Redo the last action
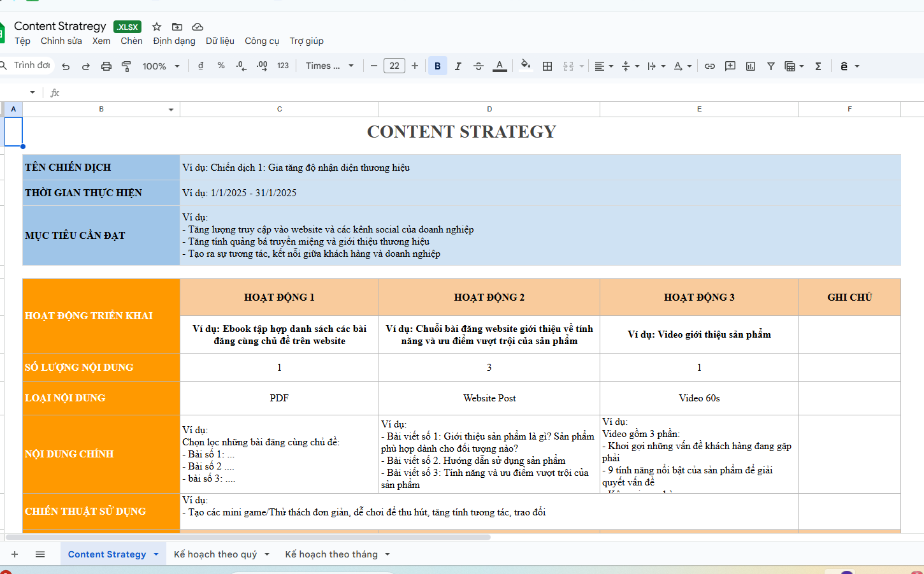 86,66
